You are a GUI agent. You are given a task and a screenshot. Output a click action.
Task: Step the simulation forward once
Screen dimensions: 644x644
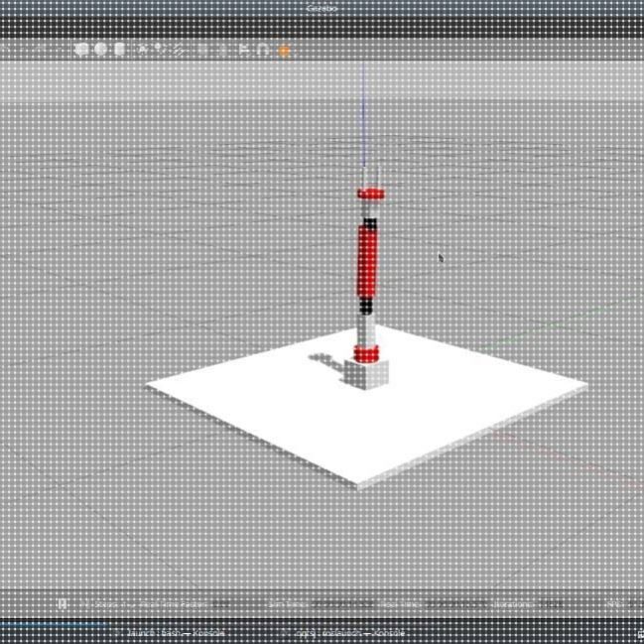(x=86, y=604)
